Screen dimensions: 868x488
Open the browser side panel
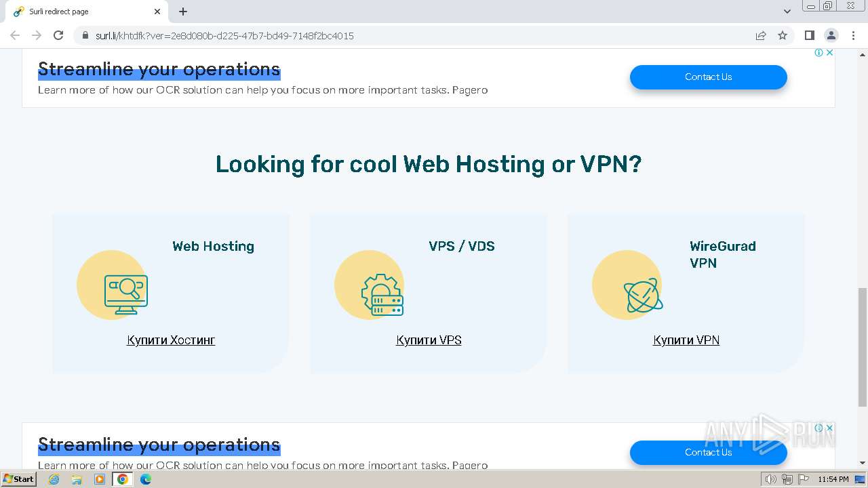810,35
